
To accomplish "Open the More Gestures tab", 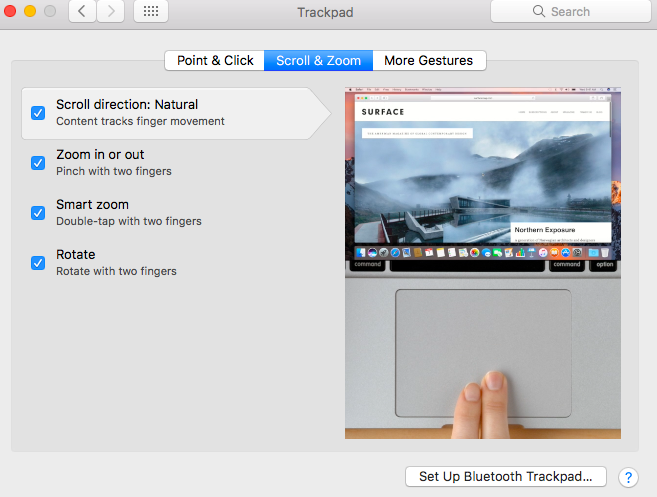I will 429,61.
